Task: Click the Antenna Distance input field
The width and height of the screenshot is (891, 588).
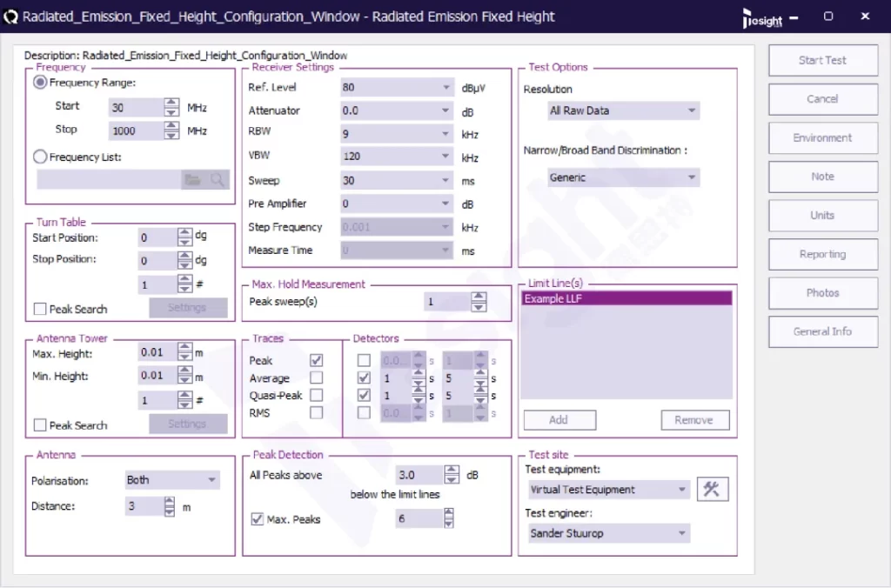Action: (144, 505)
